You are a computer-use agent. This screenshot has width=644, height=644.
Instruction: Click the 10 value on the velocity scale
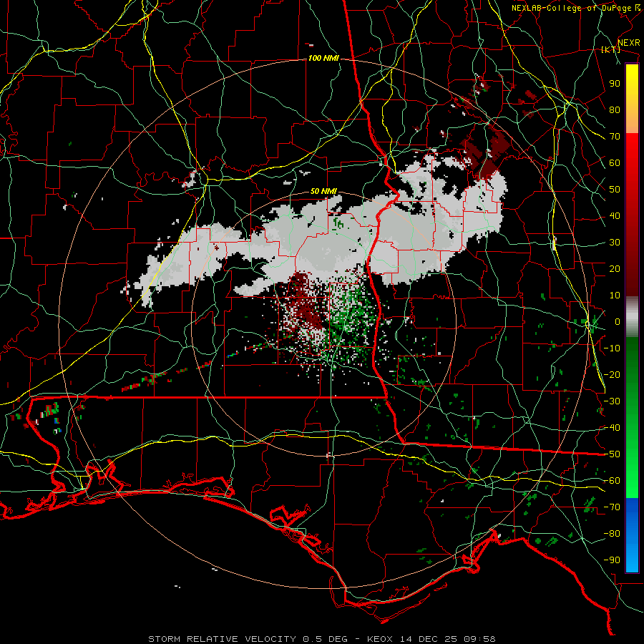615,296
